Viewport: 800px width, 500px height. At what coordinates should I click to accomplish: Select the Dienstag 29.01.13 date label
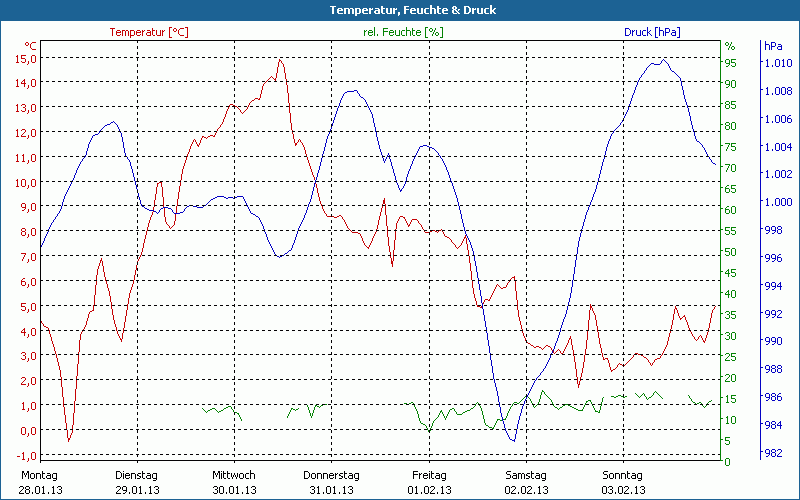tap(137, 482)
